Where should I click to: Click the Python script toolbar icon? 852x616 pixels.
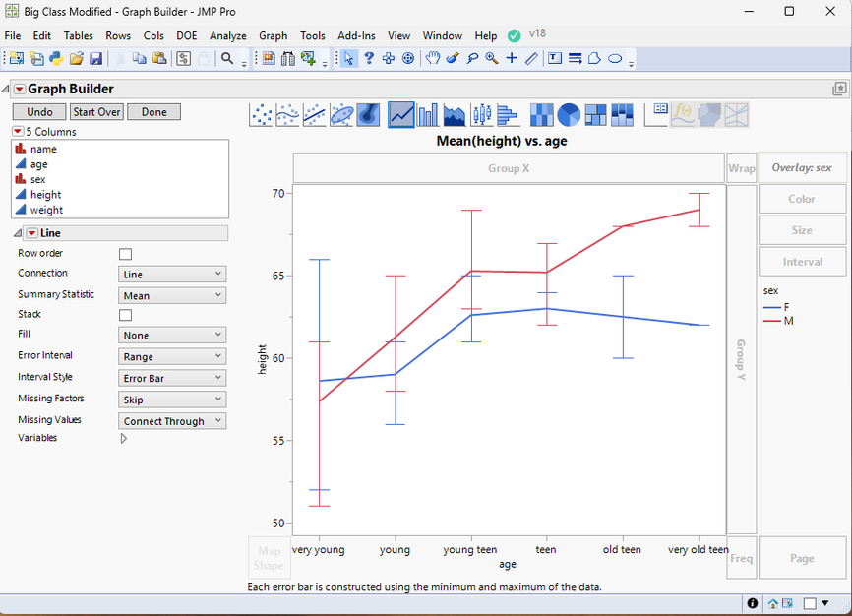[x=56, y=58]
